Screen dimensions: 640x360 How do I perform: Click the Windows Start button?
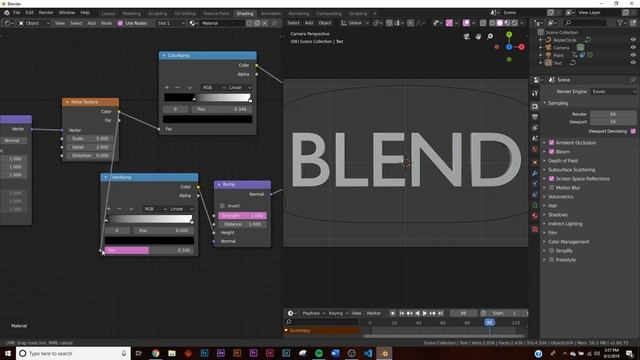[8, 353]
